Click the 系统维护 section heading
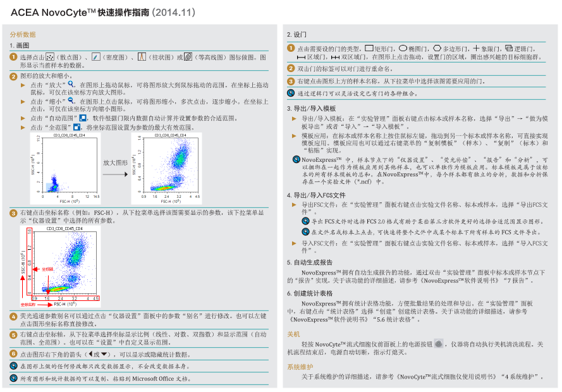The image size is (562, 392). [300, 367]
